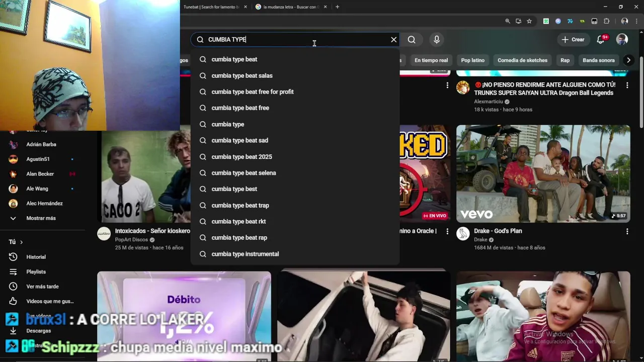Select suggestion cumbia type instrumental

(295, 254)
